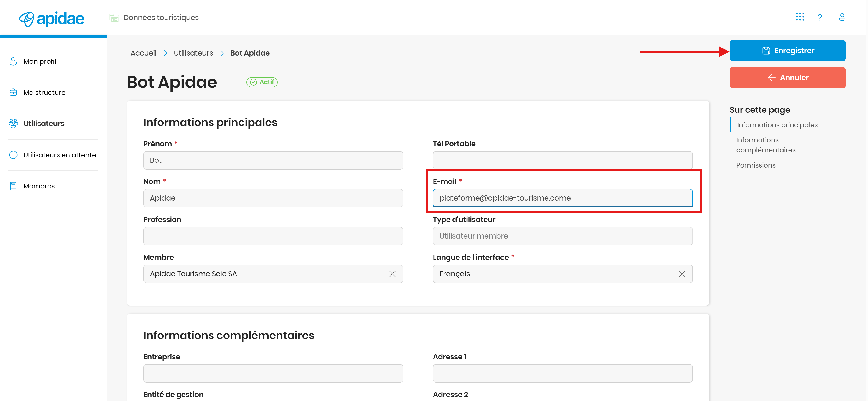Go to Utilisateurs breadcrumb
This screenshot has height=401, width=868.
click(x=193, y=53)
